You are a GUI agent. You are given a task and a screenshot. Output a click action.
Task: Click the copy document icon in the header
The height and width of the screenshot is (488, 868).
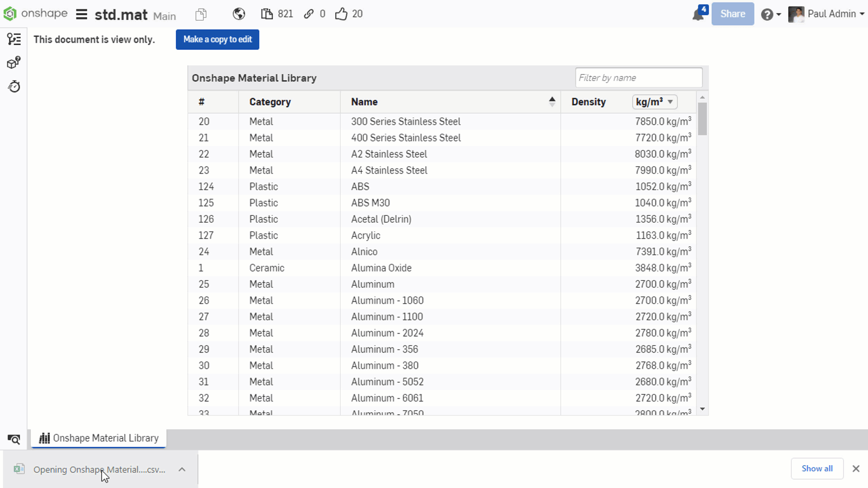[x=201, y=14]
